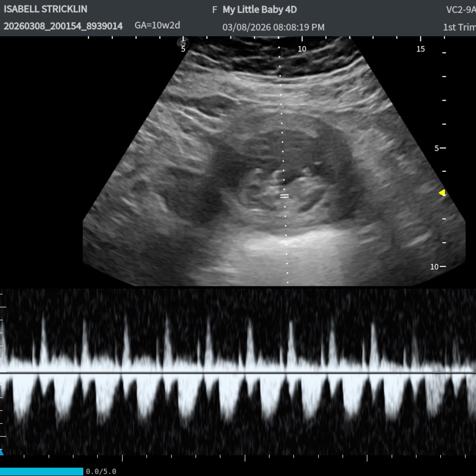This screenshot has height=476, width=476.
Task: Click the blue triangle at spectrum bottom-left
Action: (1, 452)
